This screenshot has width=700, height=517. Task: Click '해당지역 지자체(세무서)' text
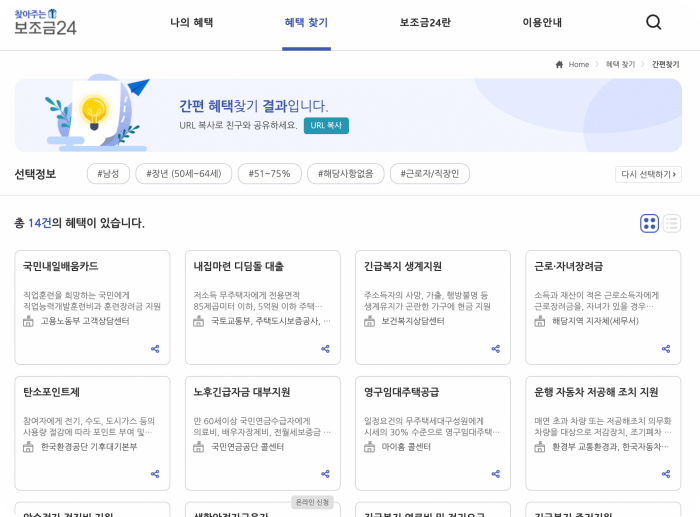tap(596, 321)
